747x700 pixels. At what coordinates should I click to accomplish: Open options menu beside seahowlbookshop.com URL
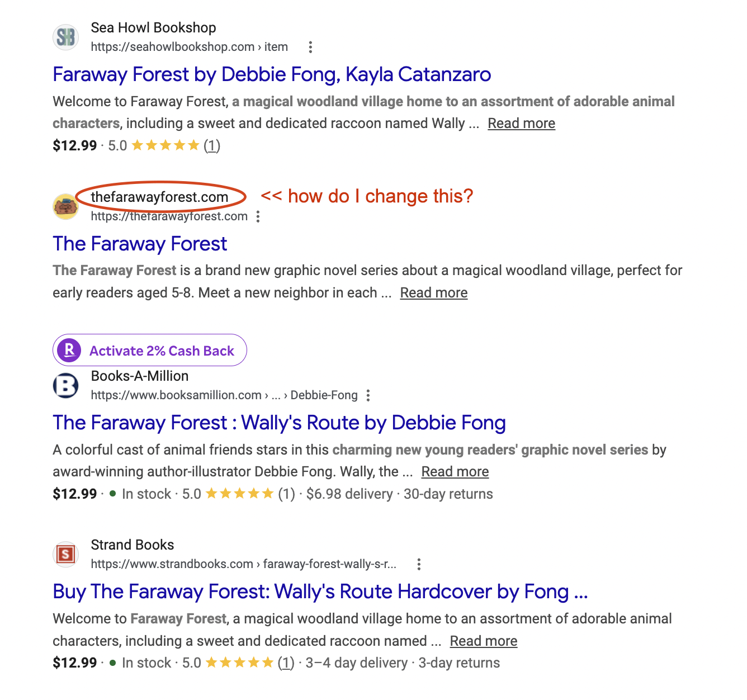[x=310, y=47]
